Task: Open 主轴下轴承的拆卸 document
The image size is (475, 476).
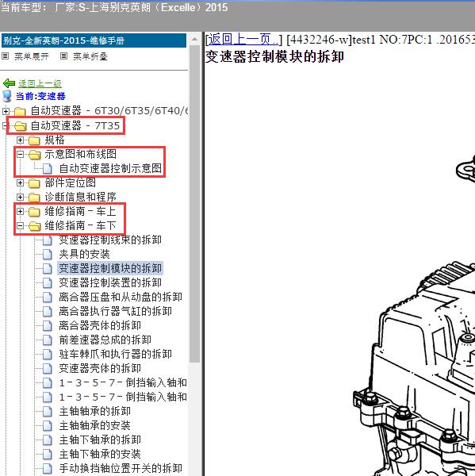Action: coord(100,440)
